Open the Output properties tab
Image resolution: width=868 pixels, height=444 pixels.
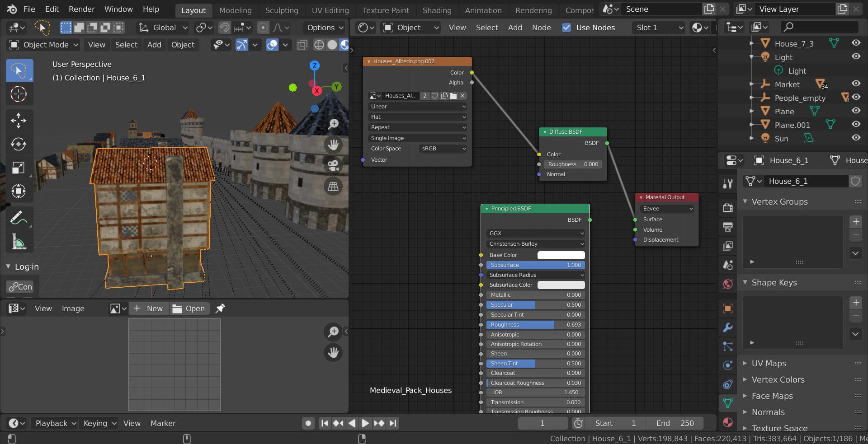(727, 227)
